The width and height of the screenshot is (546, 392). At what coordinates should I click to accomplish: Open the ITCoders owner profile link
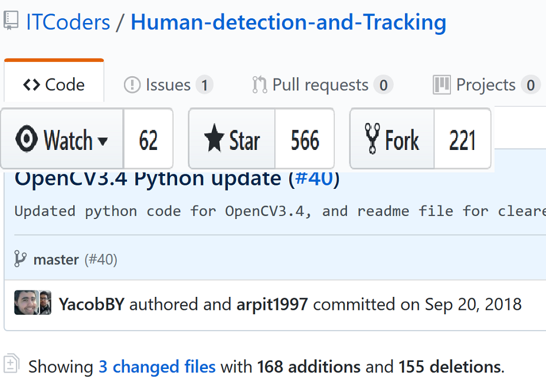click(68, 22)
